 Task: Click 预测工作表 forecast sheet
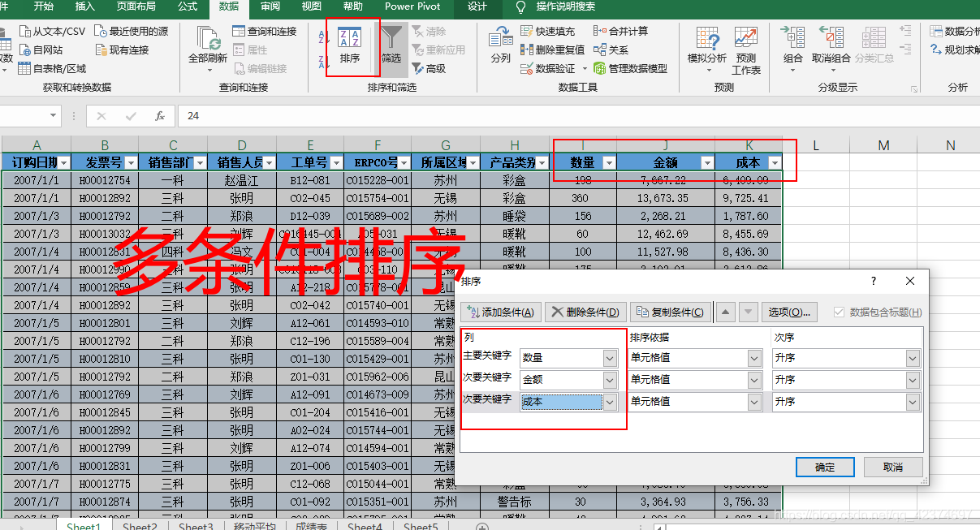[x=746, y=50]
